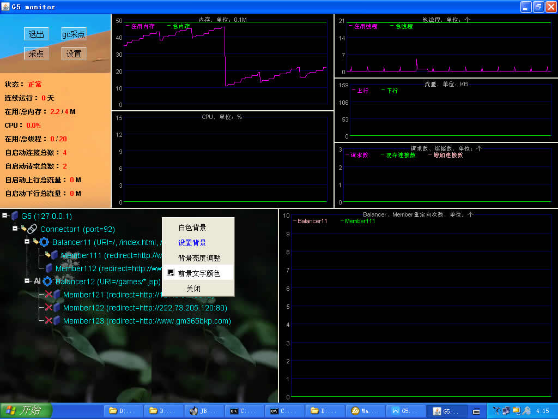Click the system tray clock
The image size is (559, 419).
[x=543, y=411]
